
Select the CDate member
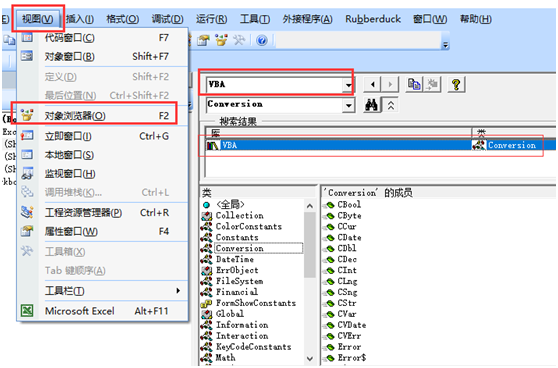click(x=349, y=237)
